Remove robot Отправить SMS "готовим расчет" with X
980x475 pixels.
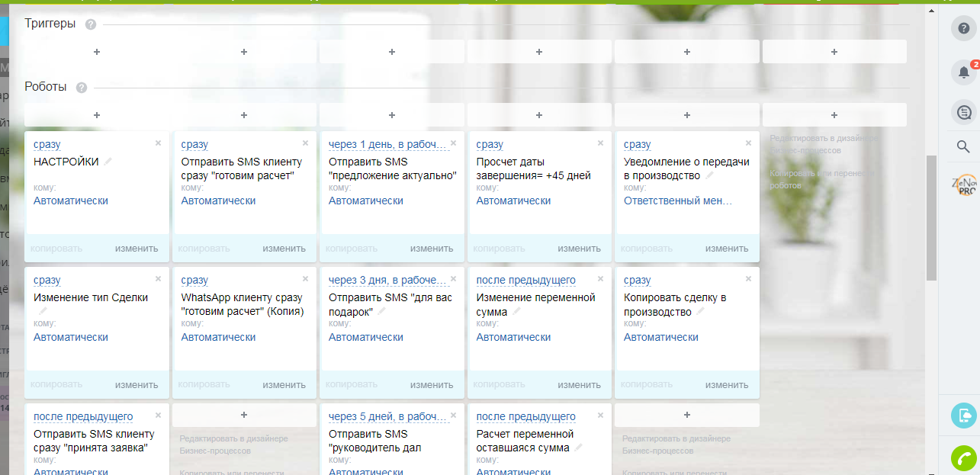click(305, 143)
